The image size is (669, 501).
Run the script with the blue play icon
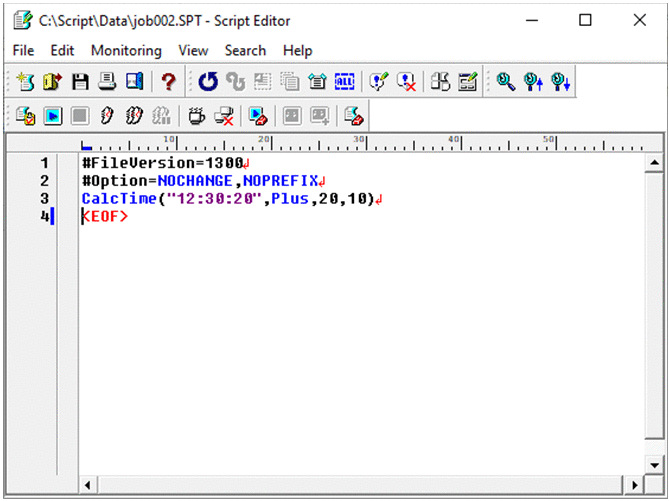(53, 116)
